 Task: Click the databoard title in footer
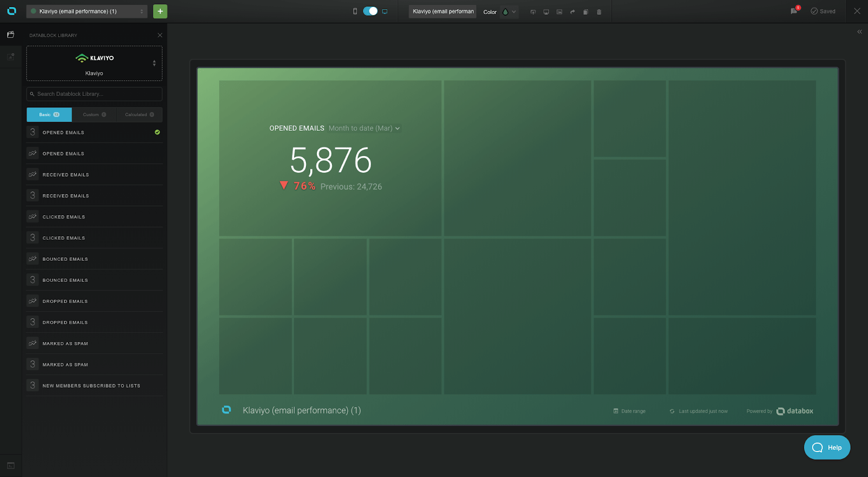pos(302,410)
